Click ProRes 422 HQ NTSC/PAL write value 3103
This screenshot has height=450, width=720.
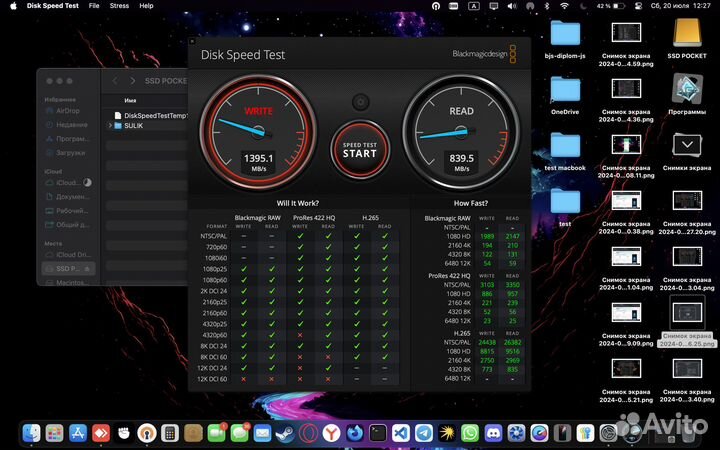click(487, 285)
